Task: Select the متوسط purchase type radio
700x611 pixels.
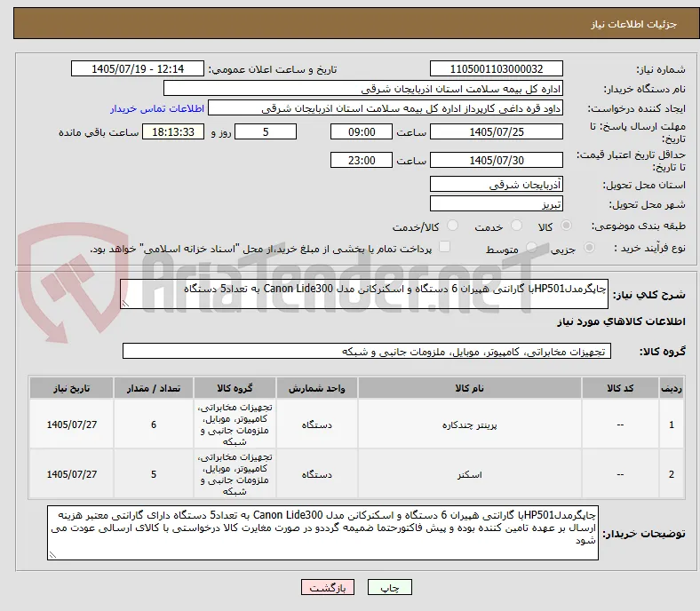Action: click(x=531, y=247)
